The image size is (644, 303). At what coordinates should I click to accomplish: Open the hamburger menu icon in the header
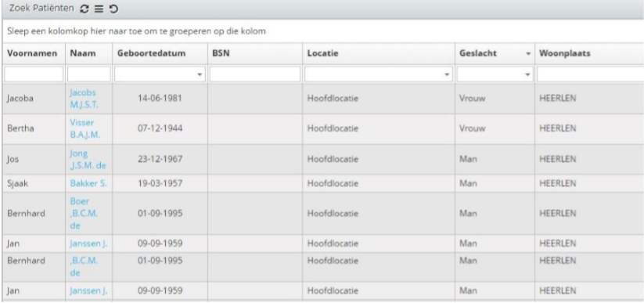(x=99, y=9)
